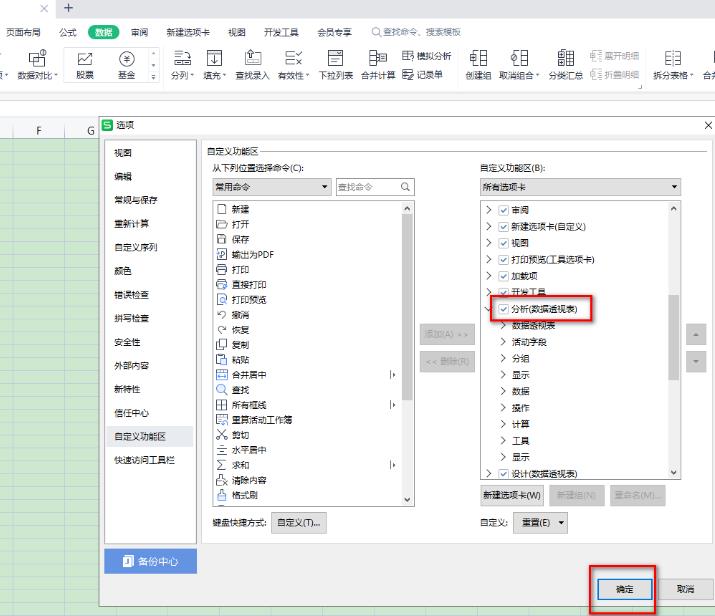Switch to the 页面布局 ribbon tab
715x616 pixels.
coord(23,32)
